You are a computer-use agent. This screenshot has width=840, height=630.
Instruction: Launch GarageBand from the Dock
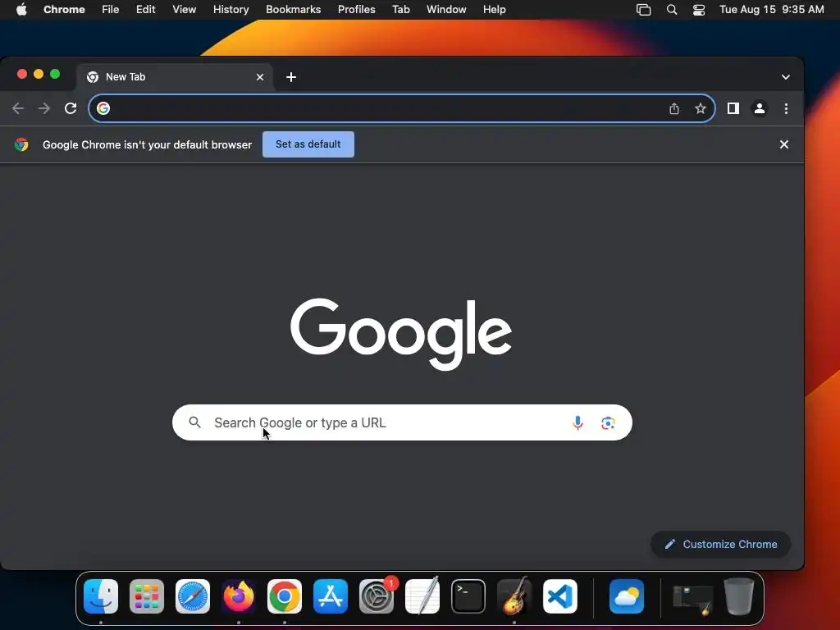click(514, 596)
